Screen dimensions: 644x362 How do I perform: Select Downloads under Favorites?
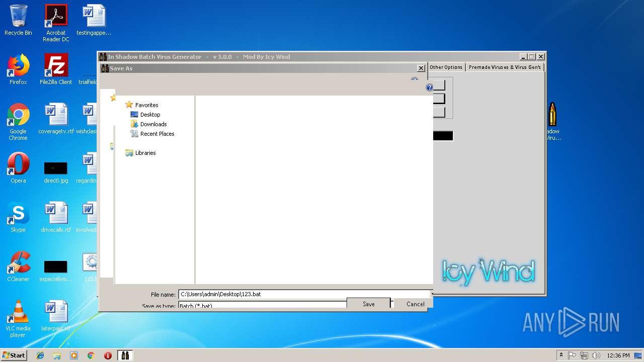153,124
